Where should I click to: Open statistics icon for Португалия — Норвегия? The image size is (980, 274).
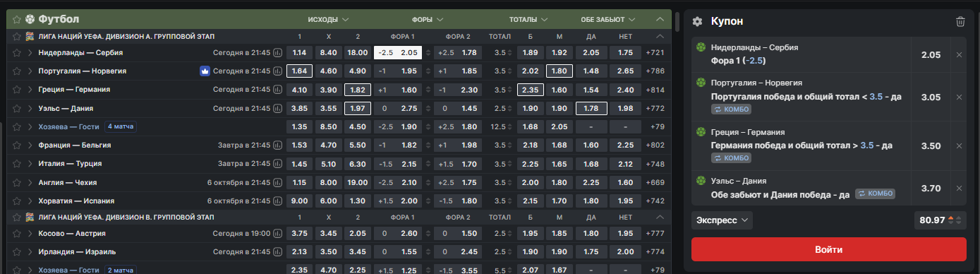click(277, 71)
